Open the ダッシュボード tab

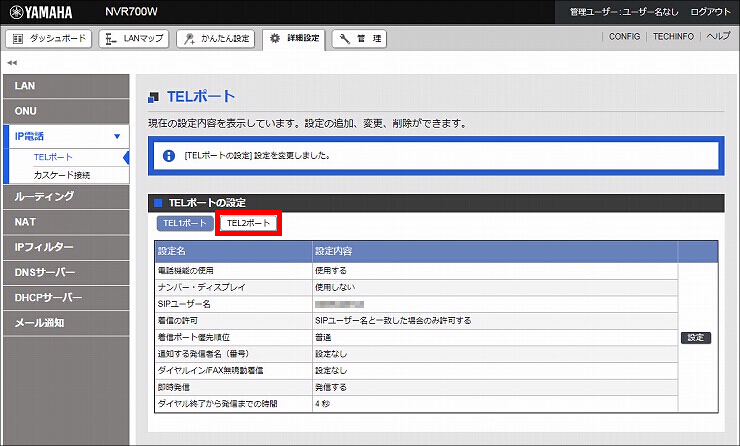(49, 39)
